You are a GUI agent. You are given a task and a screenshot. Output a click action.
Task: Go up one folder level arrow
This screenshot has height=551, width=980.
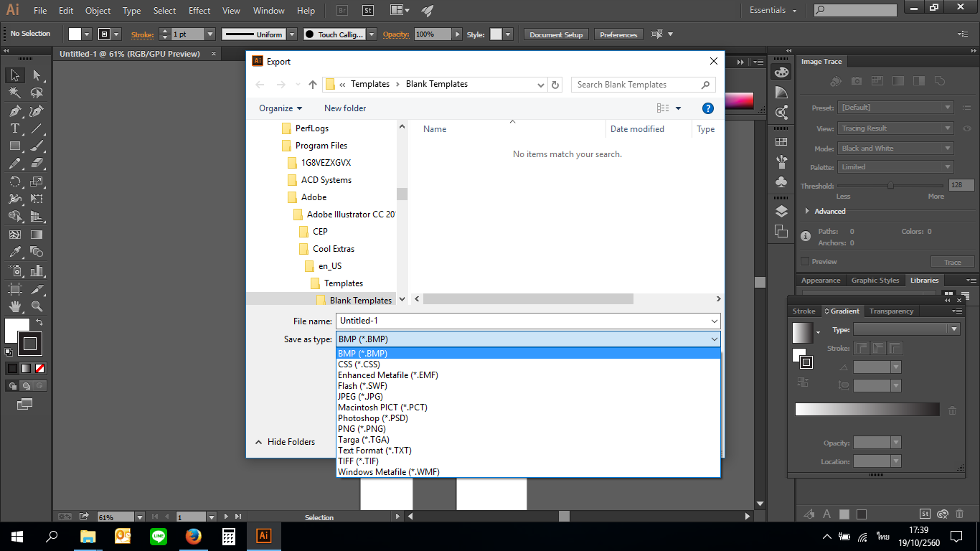pyautogui.click(x=313, y=85)
